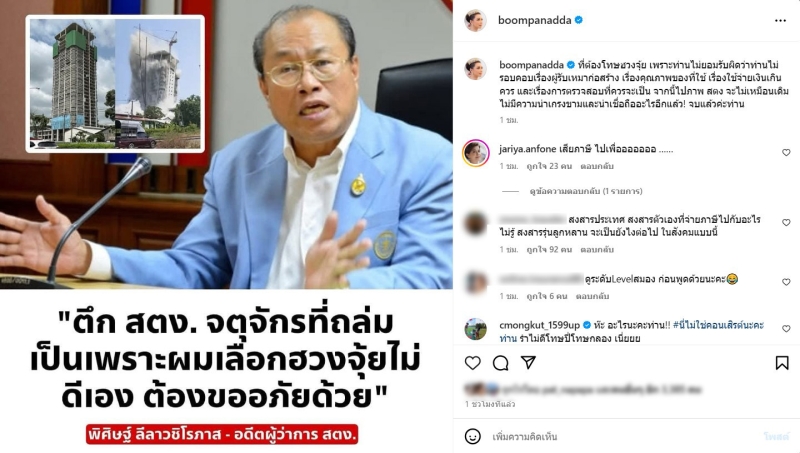Open boompanadda profile picture in header
The height and width of the screenshot is (453, 800).
click(475, 20)
